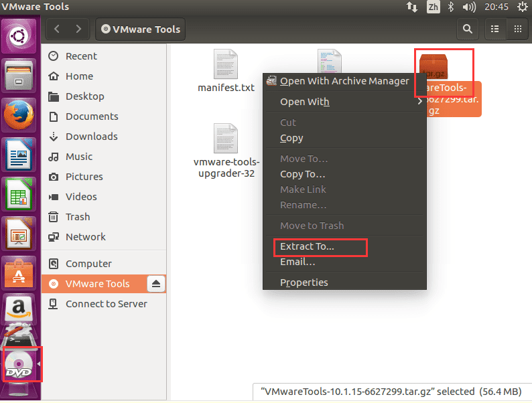This screenshot has height=403, width=532.
Task: Go to Home in the sidebar
Action: [x=104, y=76]
